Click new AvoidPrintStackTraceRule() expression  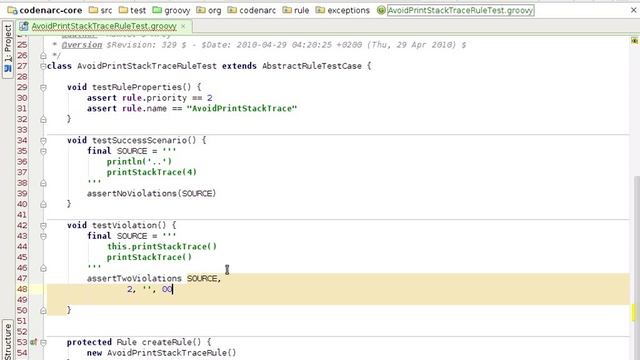[x=161, y=353]
